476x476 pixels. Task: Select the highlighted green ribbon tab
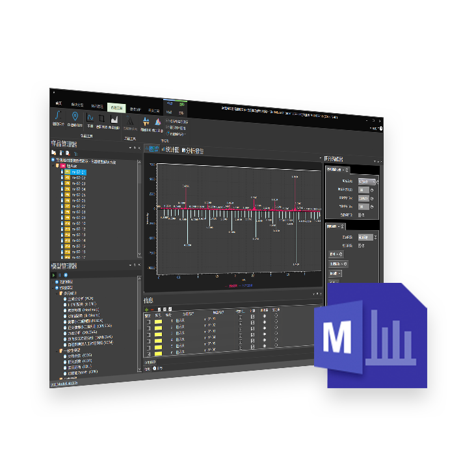point(116,108)
